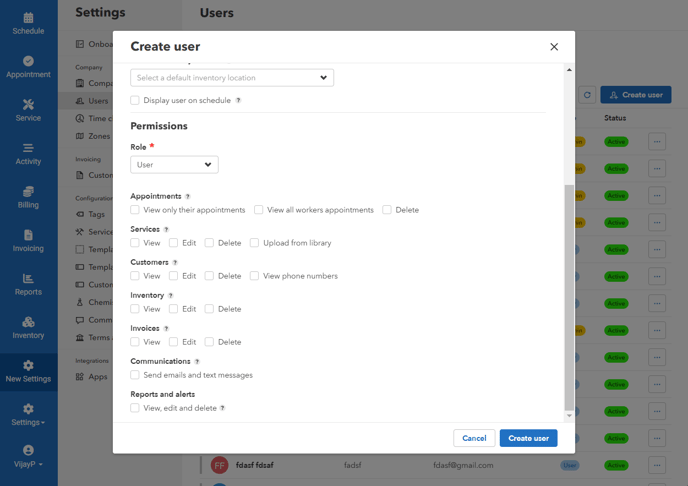Expand the default inventory location dropdown

pos(232,78)
